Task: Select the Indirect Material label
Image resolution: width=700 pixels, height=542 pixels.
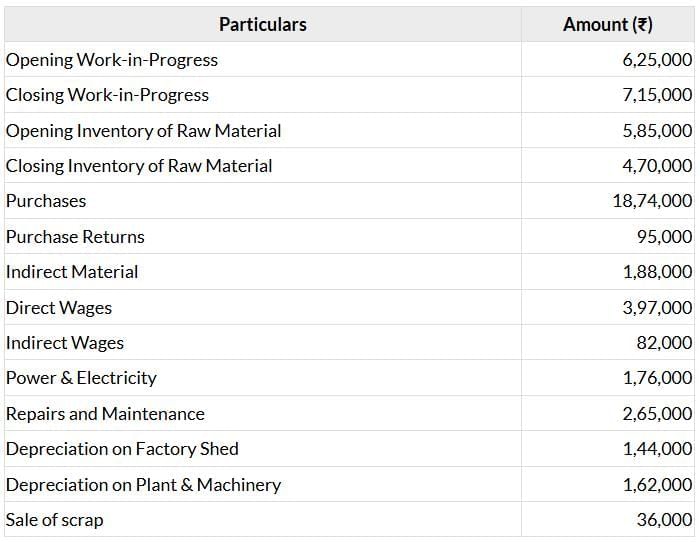Action: pyautogui.click(x=72, y=272)
